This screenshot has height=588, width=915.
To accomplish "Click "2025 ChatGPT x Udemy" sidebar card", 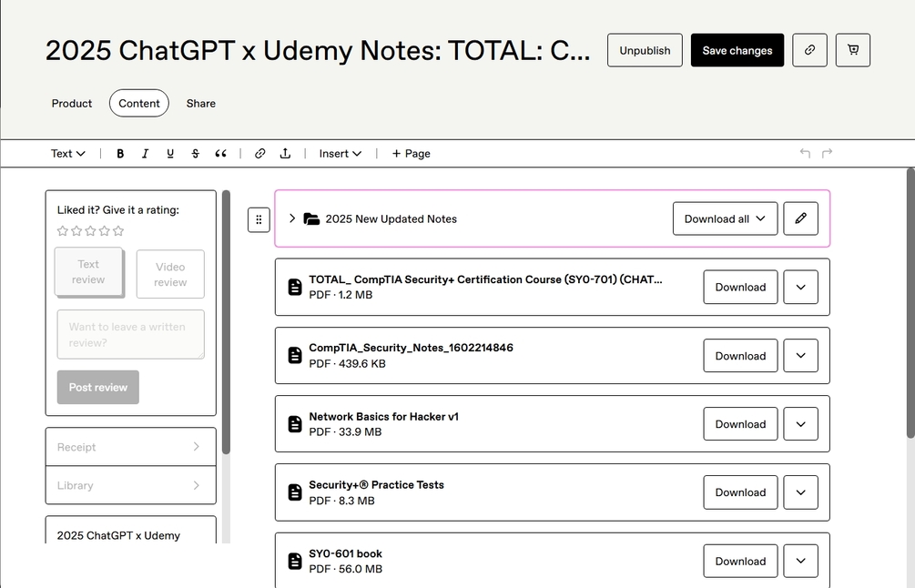I will [131, 530].
